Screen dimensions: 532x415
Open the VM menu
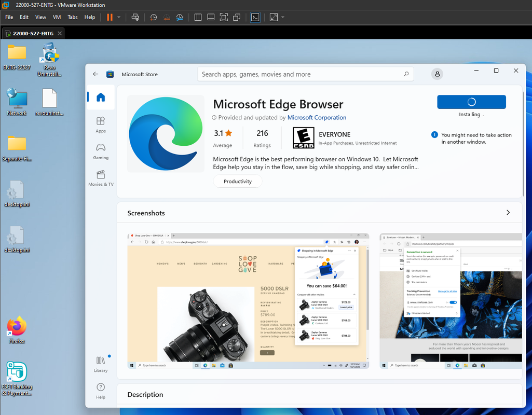click(57, 17)
